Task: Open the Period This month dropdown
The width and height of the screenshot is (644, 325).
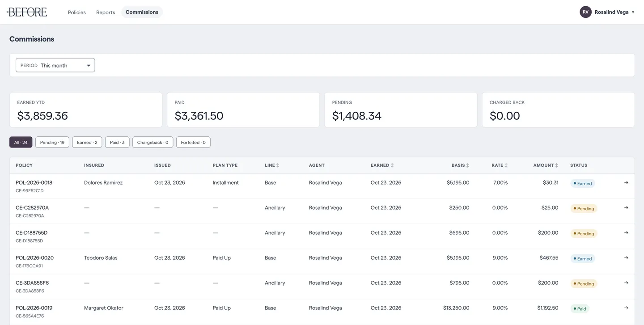Action: point(55,65)
